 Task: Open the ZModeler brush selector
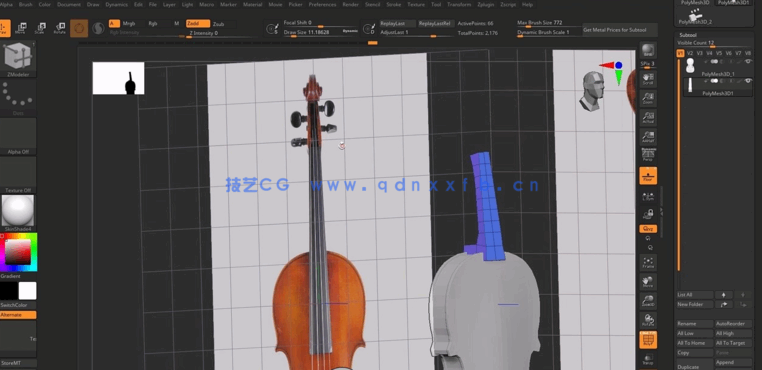(x=18, y=59)
